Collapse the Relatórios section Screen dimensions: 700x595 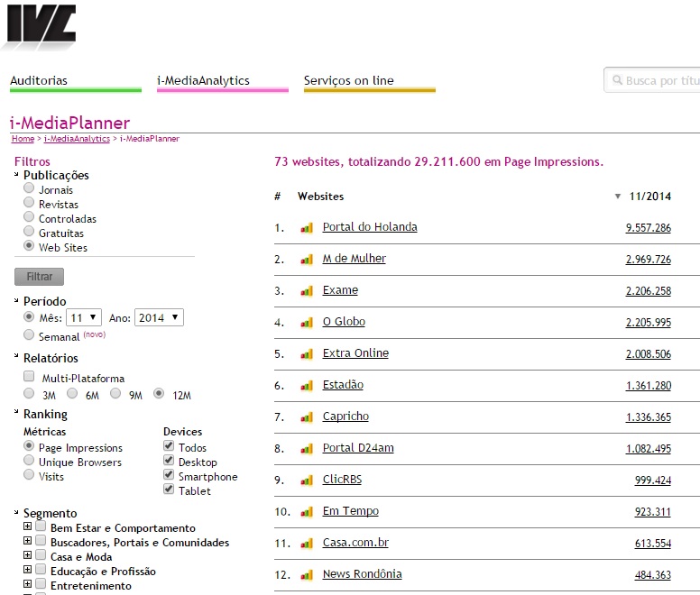tap(16, 356)
